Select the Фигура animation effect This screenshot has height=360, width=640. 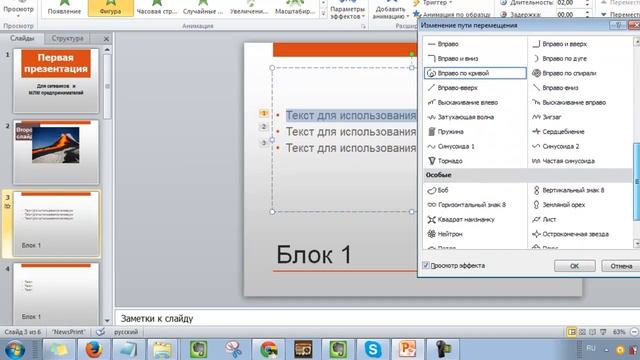pos(111,7)
